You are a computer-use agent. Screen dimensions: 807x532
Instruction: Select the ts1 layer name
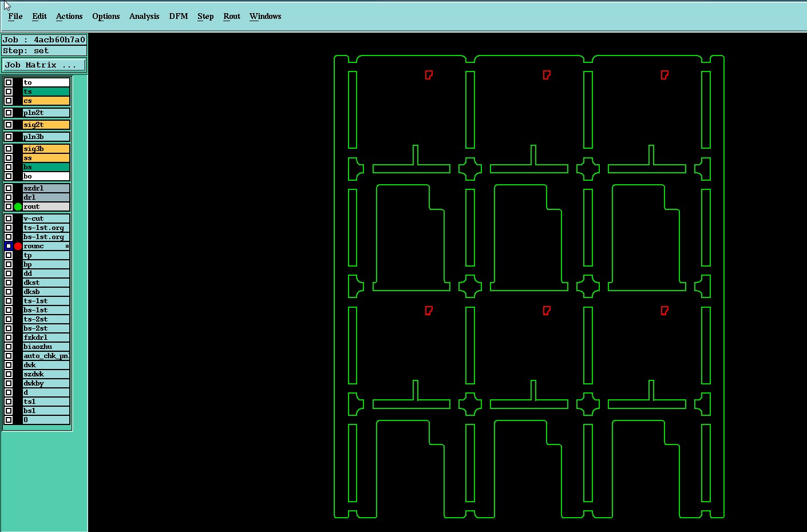pos(46,402)
